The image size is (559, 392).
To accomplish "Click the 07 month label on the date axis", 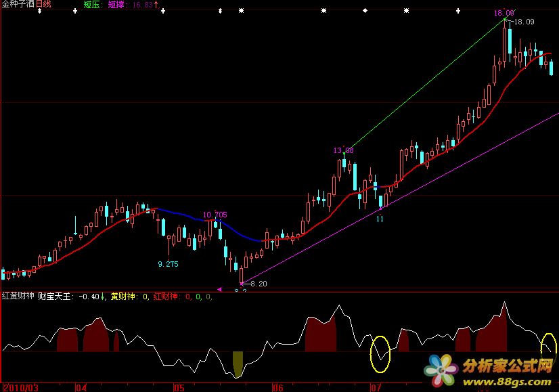I will point(376,388).
